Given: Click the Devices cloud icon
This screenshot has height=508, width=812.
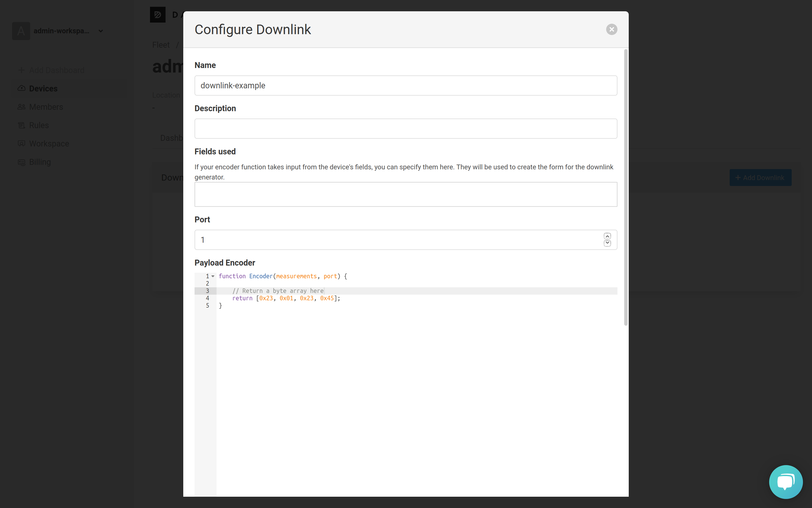Looking at the screenshot, I should tap(21, 88).
